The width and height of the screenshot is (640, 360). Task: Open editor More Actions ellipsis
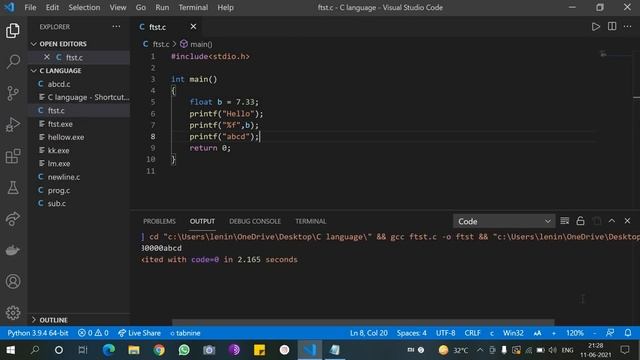click(x=627, y=27)
